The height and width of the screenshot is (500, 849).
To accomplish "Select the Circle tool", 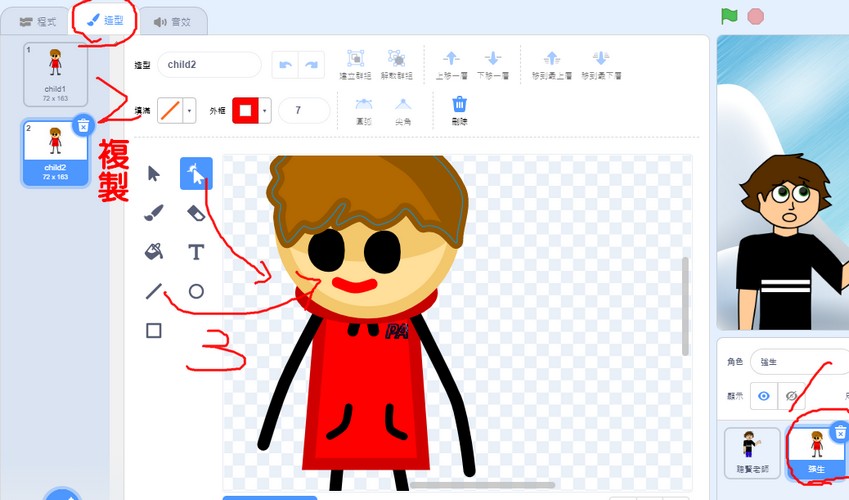I will pos(196,291).
